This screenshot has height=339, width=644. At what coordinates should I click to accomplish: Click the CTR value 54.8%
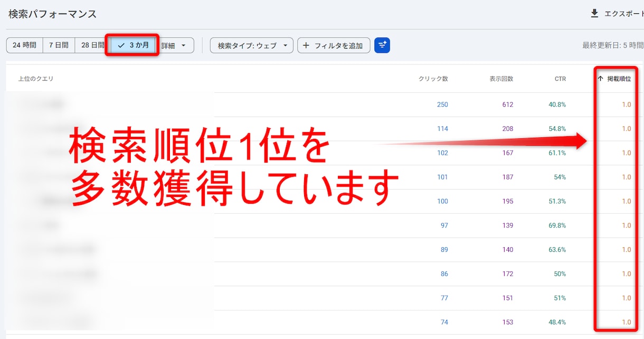pyautogui.click(x=557, y=129)
